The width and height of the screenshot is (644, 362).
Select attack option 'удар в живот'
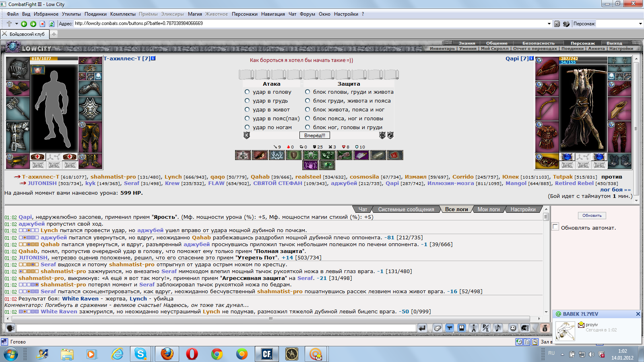(x=247, y=109)
